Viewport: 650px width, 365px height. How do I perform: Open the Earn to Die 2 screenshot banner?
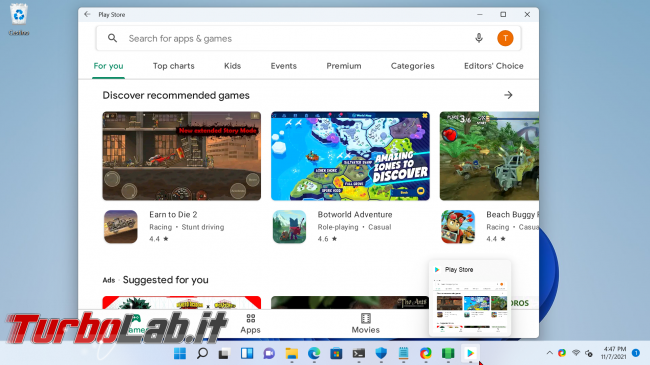182,156
